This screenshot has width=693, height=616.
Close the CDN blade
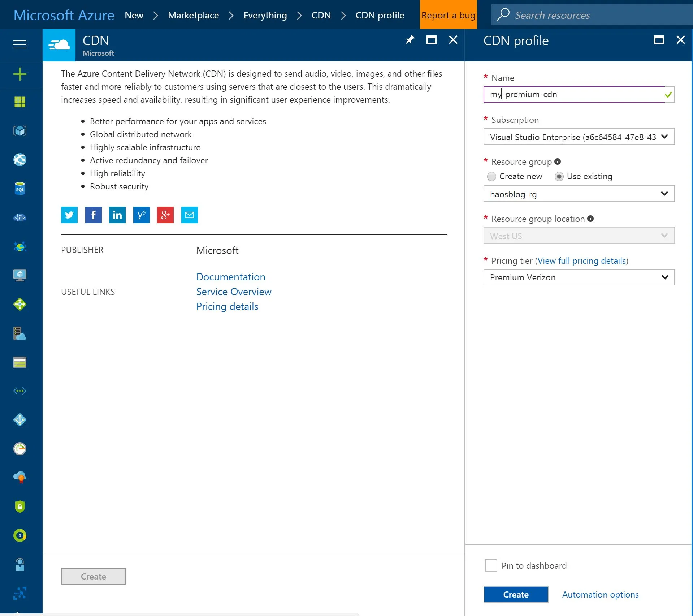click(453, 40)
